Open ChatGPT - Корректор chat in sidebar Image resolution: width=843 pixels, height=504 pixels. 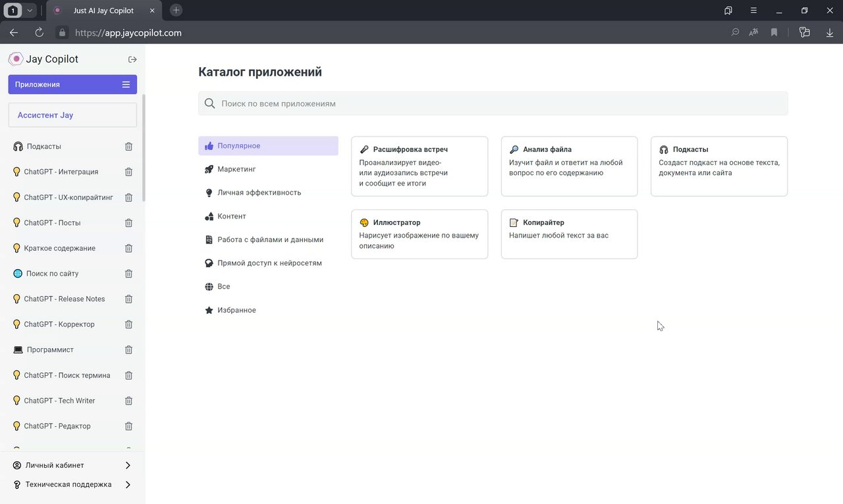(59, 324)
